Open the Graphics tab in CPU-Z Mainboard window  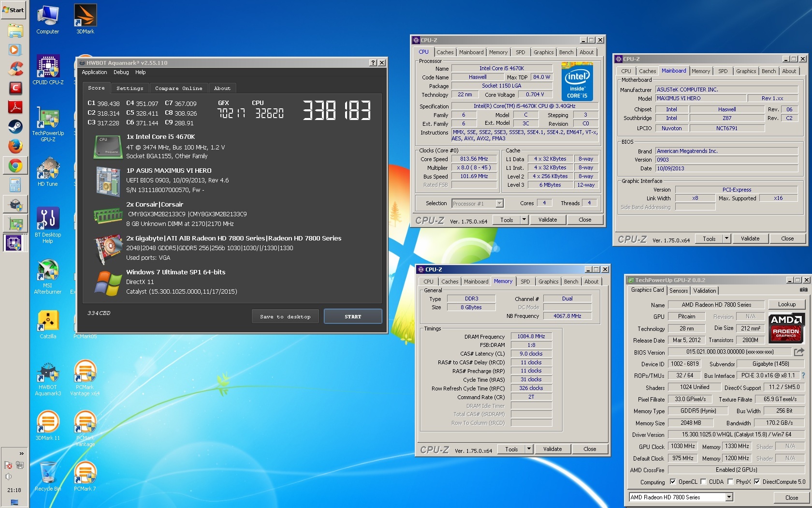(746, 71)
